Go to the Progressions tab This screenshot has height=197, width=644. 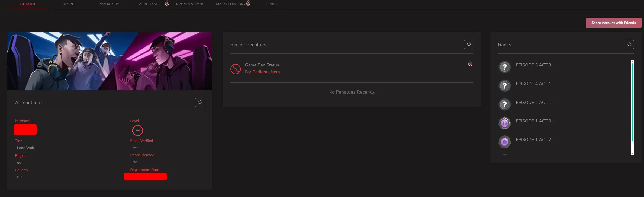190,4
